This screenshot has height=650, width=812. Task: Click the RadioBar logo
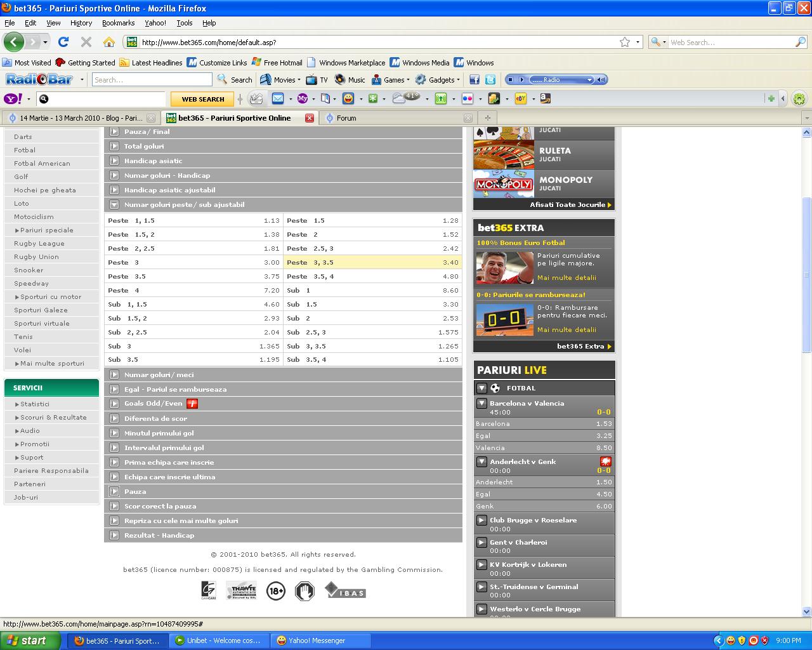[x=39, y=79]
